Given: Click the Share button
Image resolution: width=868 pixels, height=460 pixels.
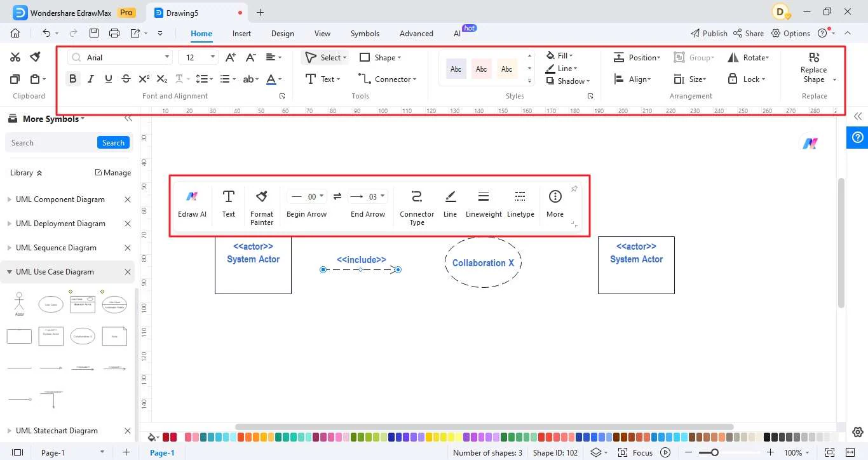Looking at the screenshot, I should tap(748, 33).
